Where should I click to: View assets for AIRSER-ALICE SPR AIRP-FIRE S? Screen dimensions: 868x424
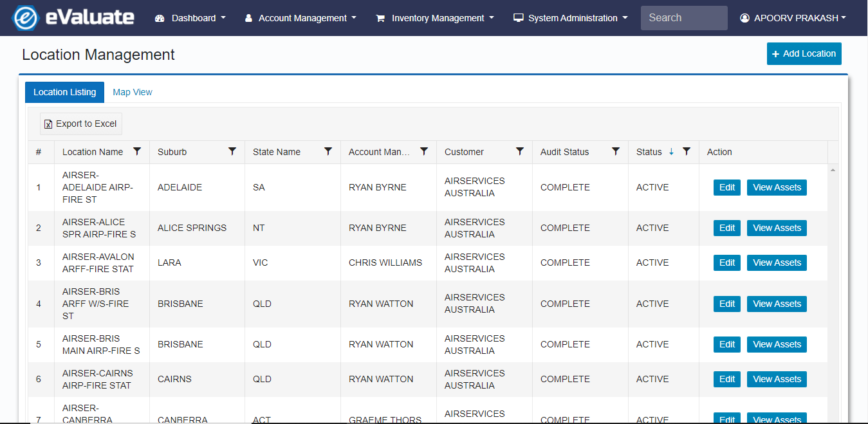tap(777, 228)
